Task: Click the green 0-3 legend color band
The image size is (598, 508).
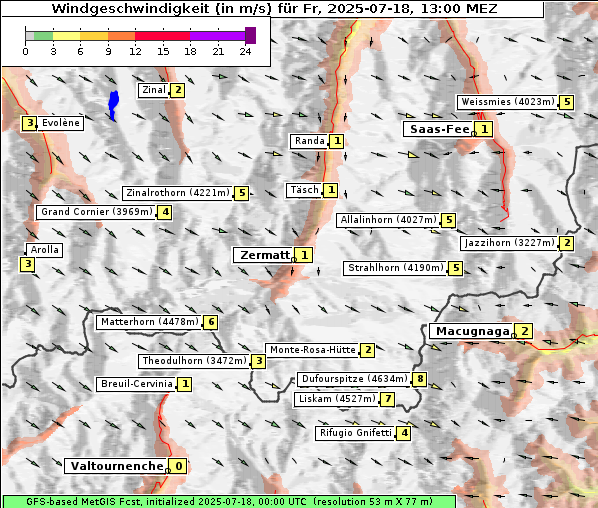Action: pyautogui.click(x=43, y=36)
